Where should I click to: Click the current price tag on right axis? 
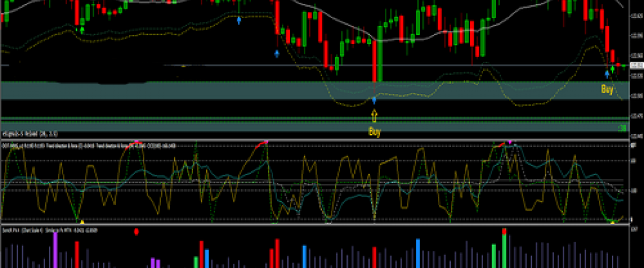[x=637, y=65]
